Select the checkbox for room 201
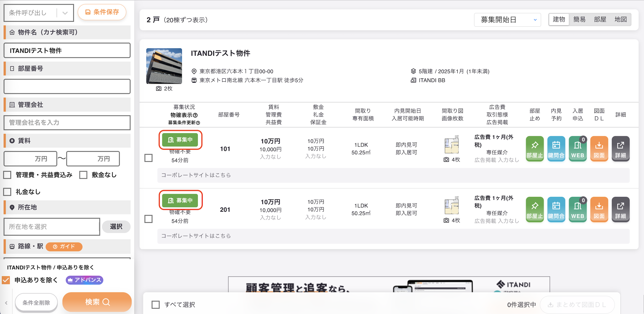 point(149,219)
